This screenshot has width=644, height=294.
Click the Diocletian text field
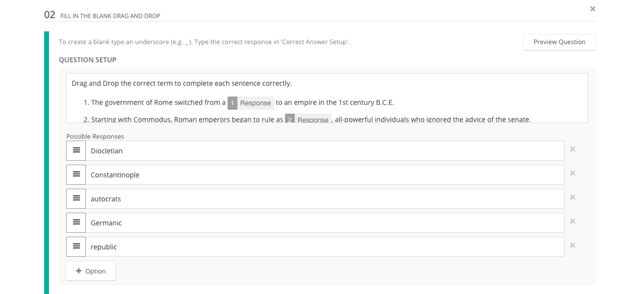pyautogui.click(x=325, y=151)
